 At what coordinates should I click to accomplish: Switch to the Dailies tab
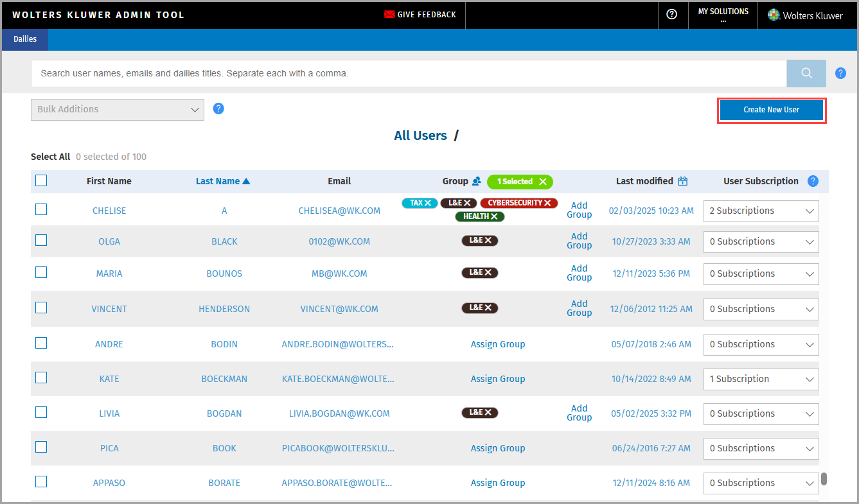pos(25,39)
